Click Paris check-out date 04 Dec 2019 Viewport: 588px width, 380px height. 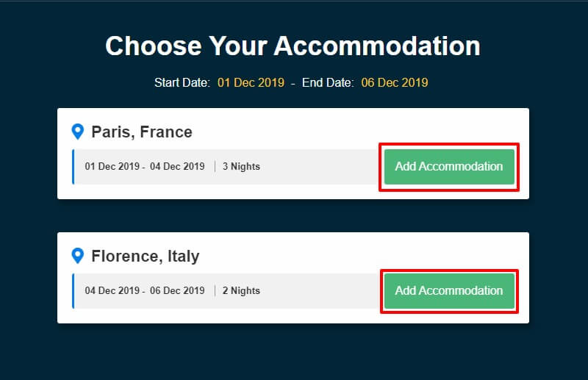pyautogui.click(x=177, y=167)
